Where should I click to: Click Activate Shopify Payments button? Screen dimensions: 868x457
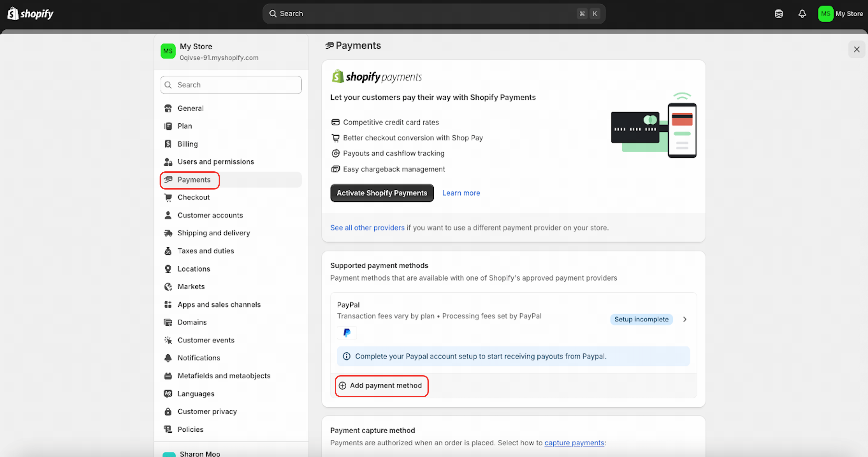382,193
